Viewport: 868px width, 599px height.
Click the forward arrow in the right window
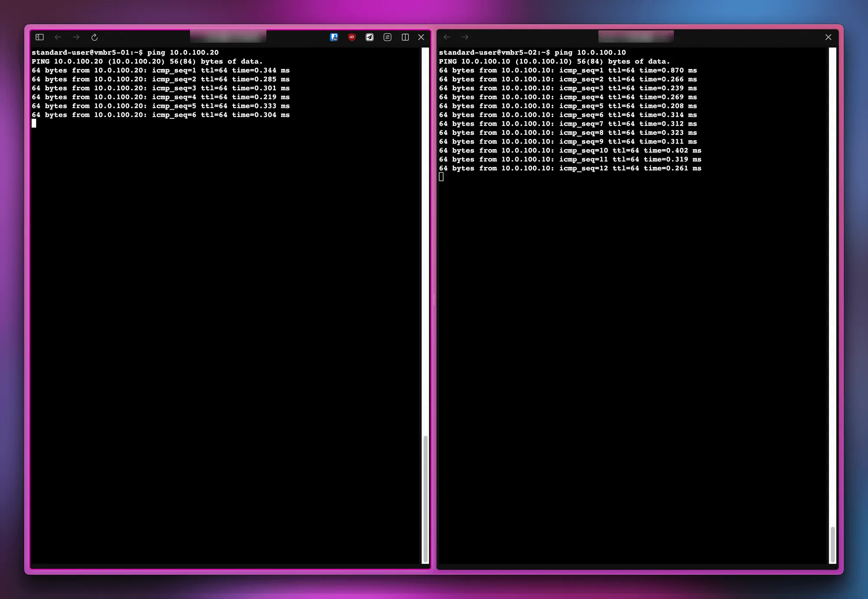[465, 37]
